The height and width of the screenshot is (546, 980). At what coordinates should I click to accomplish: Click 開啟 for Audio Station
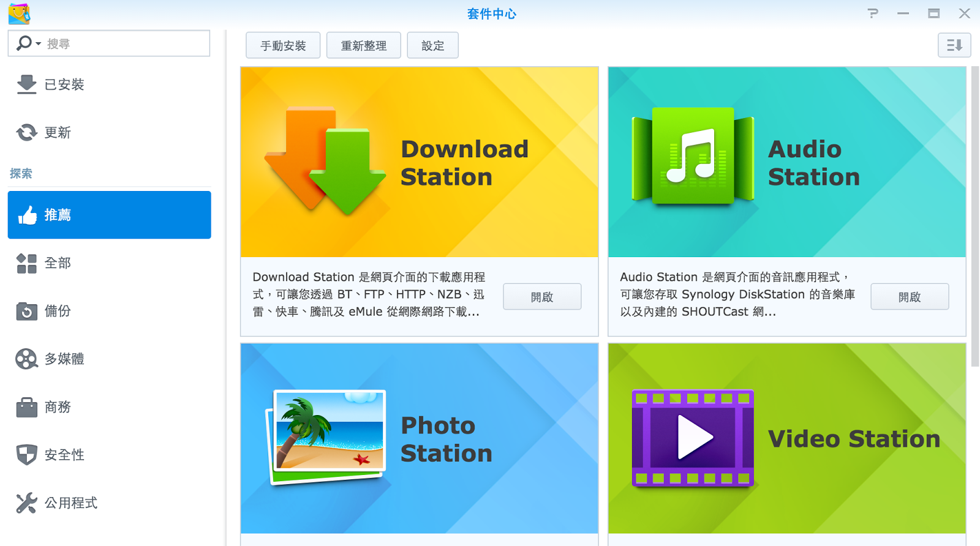(x=910, y=297)
